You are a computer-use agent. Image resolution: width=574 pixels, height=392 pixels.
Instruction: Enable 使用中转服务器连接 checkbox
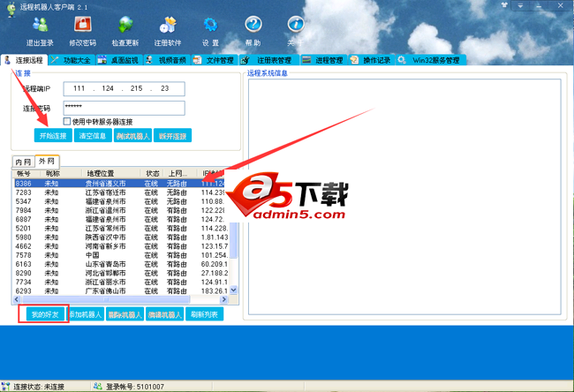pyautogui.click(x=67, y=121)
